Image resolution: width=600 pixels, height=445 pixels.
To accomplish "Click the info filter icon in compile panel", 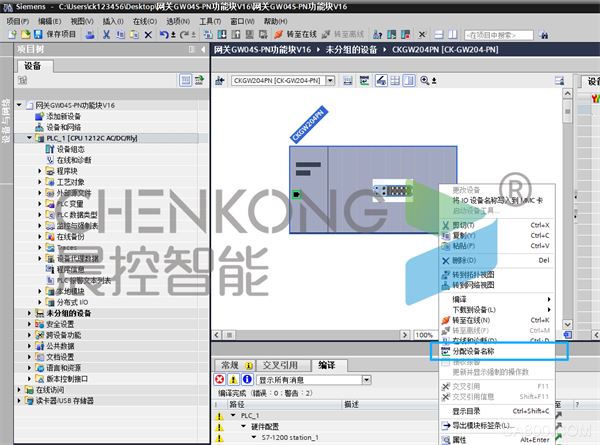I will point(246,380).
